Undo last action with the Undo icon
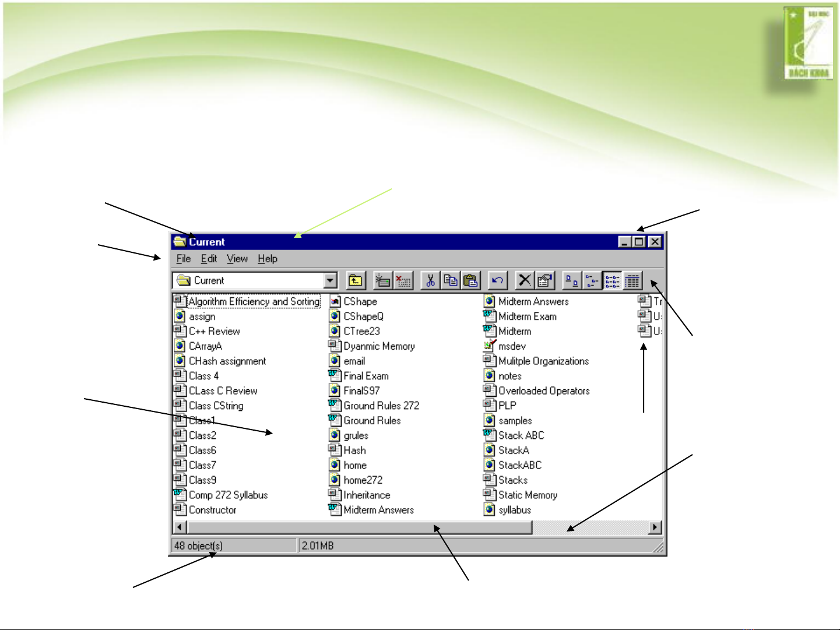The image size is (840, 630). [x=497, y=281]
